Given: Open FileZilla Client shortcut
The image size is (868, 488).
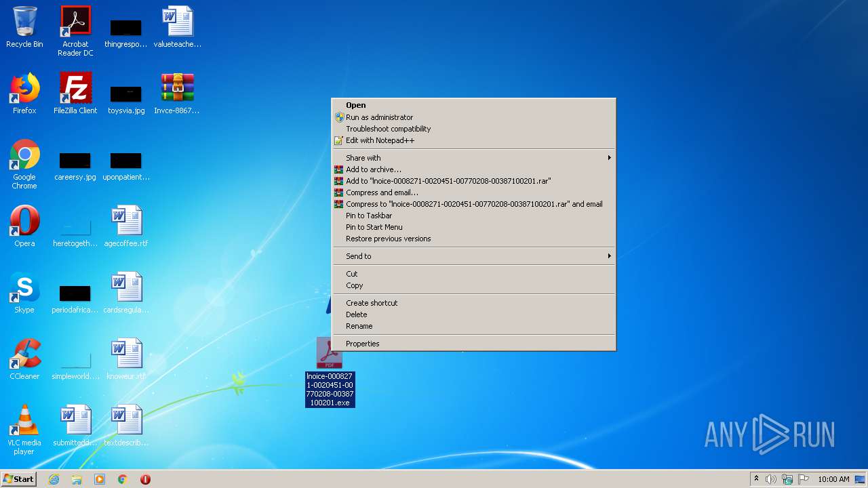Looking at the screenshot, I should (x=75, y=94).
